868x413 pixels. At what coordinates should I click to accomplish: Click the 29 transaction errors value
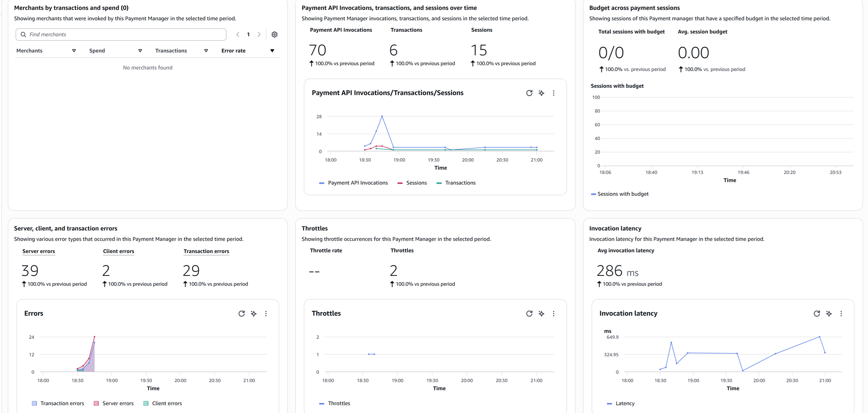click(191, 271)
